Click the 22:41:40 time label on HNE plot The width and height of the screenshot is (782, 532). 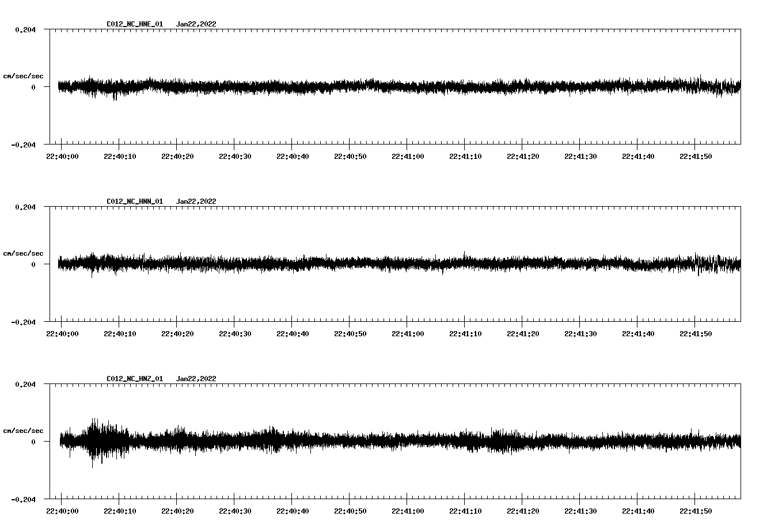point(638,157)
